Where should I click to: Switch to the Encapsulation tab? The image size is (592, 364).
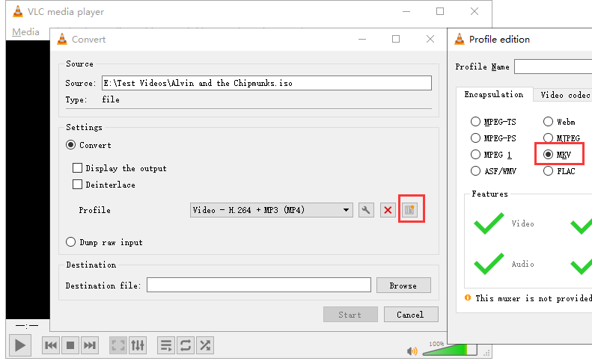[x=494, y=94]
